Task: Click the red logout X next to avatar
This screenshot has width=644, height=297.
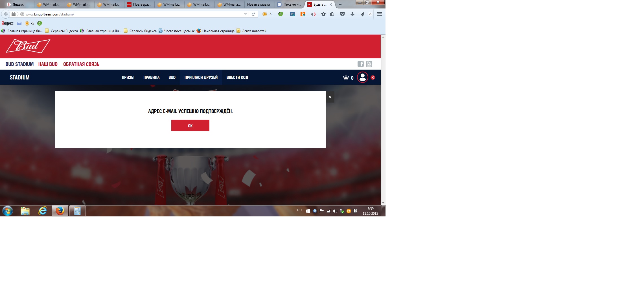Action: [x=373, y=77]
